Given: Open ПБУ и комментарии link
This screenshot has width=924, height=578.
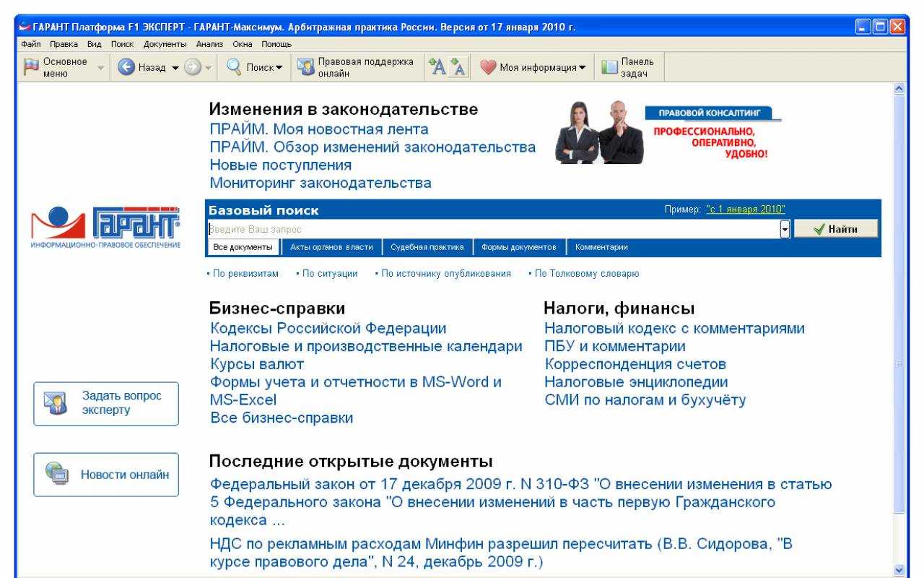Looking at the screenshot, I should tap(614, 346).
